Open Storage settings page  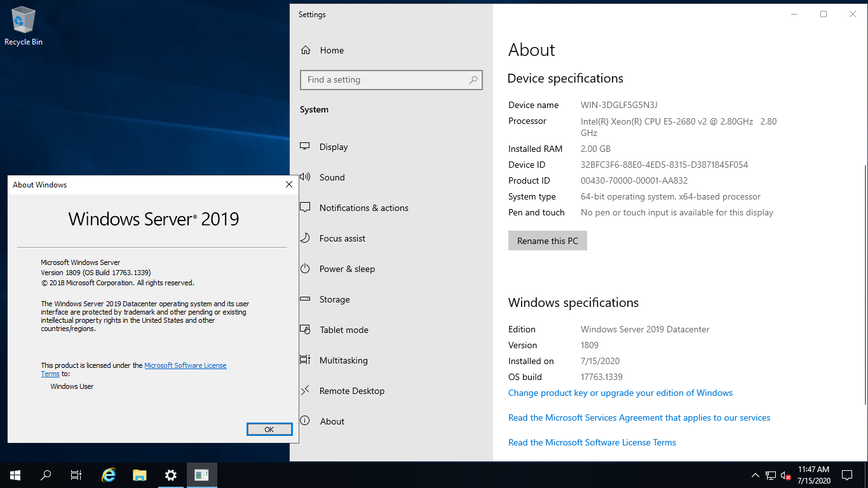tap(335, 299)
